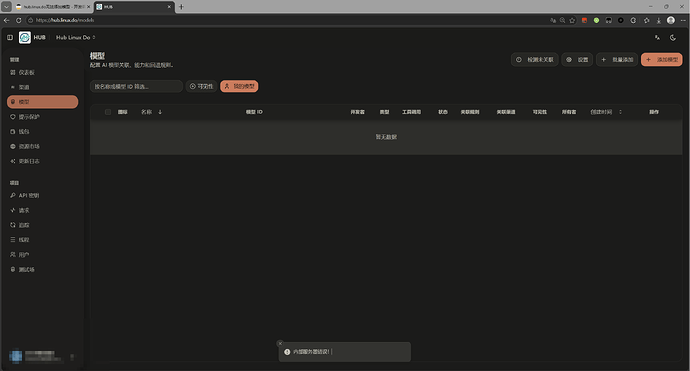
Task: Focus the model name or ID filter field
Action: 136,86
